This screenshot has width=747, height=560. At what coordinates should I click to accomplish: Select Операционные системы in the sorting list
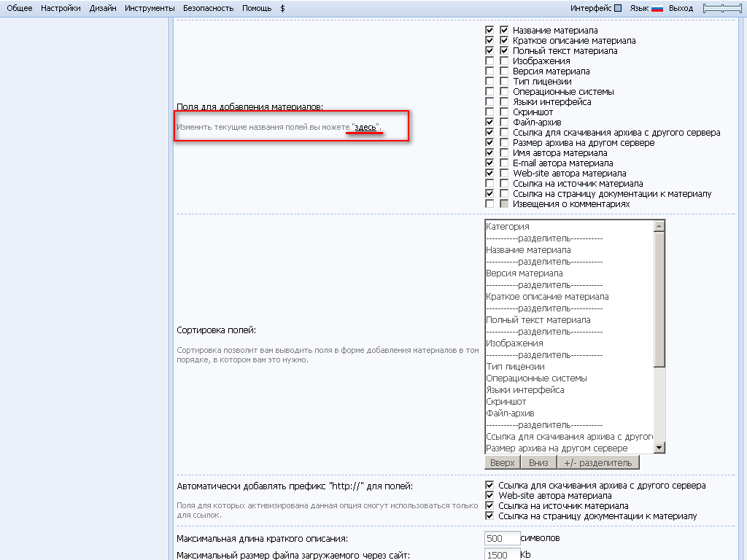click(x=569, y=378)
